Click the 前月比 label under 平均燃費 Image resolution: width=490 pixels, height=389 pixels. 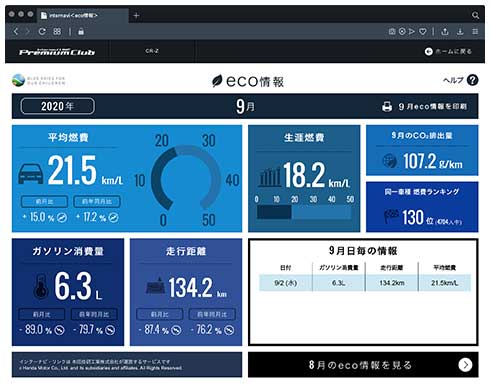(x=44, y=202)
